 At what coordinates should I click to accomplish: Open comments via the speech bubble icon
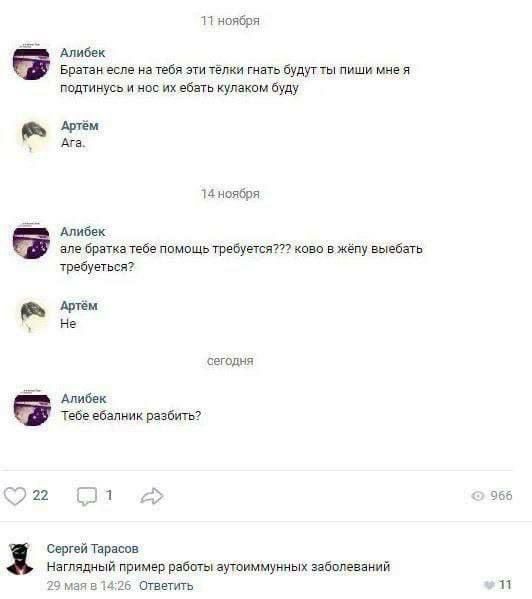coord(87,496)
